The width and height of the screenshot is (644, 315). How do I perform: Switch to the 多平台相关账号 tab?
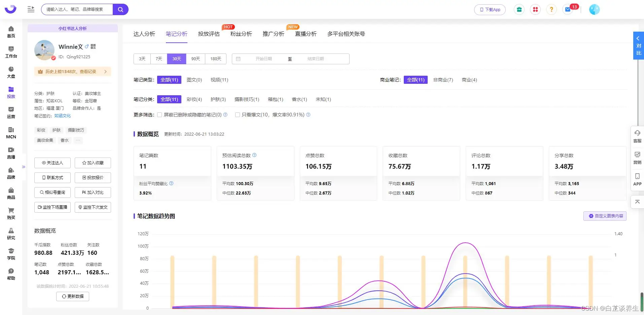tap(346, 34)
